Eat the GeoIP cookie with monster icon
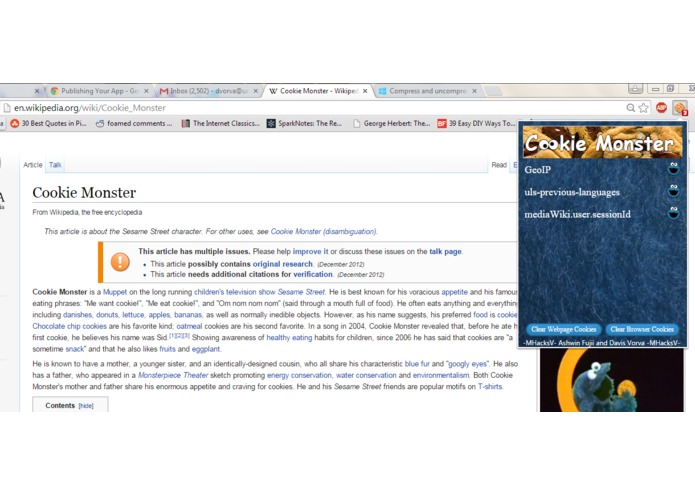The width and height of the screenshot is (695, 494). (x=673, y=169)
